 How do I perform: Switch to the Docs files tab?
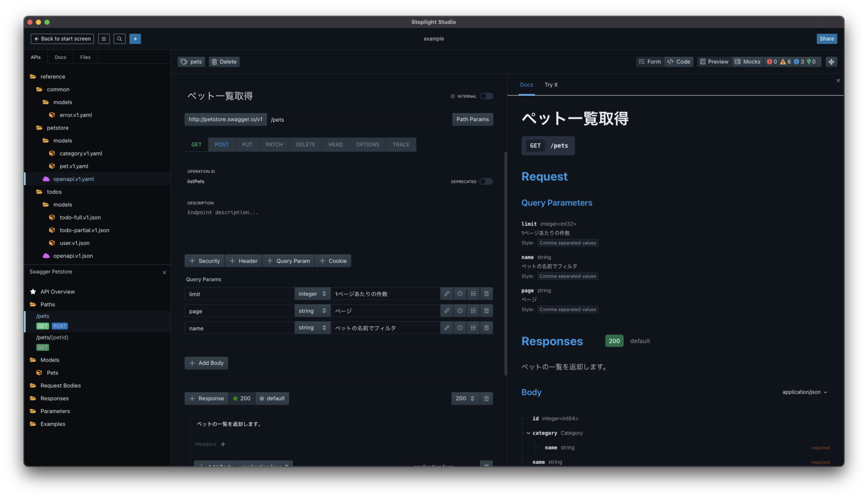60,57
